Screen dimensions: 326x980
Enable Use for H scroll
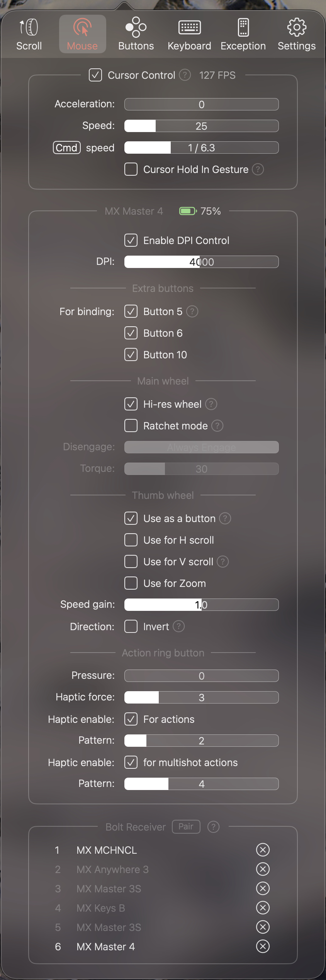point(131,540)
